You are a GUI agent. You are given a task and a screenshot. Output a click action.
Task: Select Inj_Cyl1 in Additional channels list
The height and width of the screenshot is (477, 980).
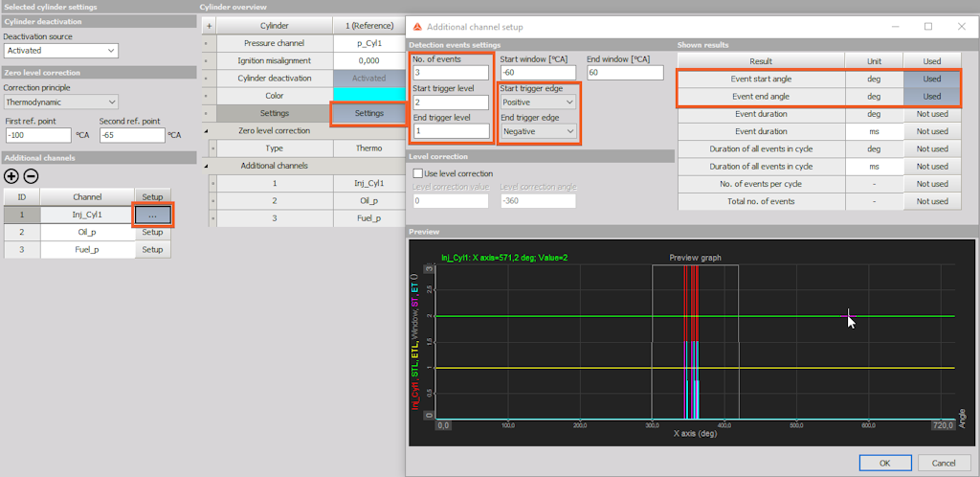pyautogui.click(x=87, y=215)
